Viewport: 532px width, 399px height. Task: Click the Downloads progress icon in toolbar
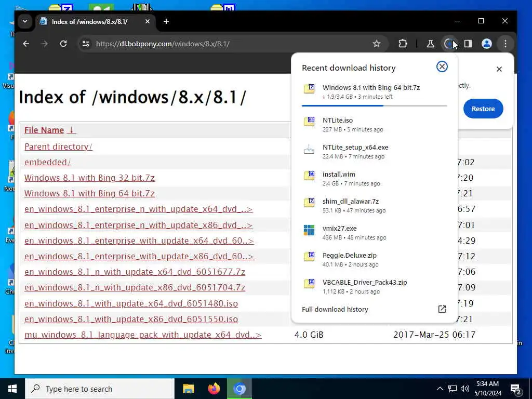(x=449, y=44)
